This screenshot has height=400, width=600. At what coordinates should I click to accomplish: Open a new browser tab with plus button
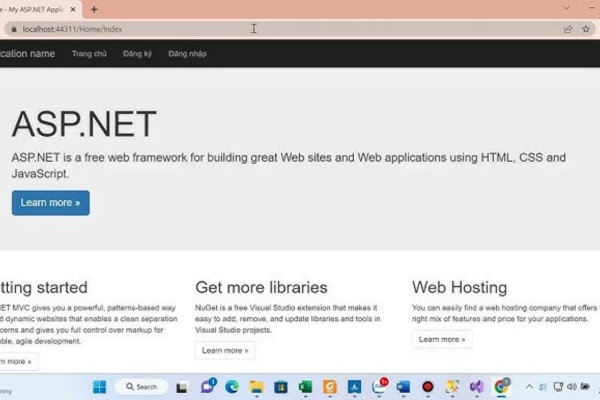94,10
